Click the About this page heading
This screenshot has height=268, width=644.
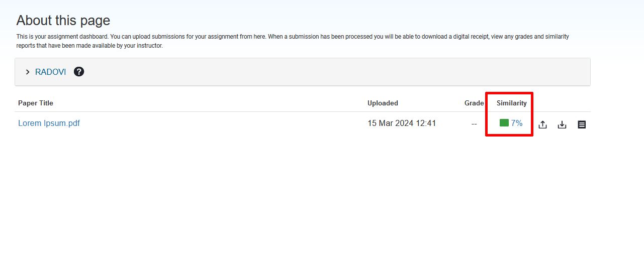pos(63,21)
